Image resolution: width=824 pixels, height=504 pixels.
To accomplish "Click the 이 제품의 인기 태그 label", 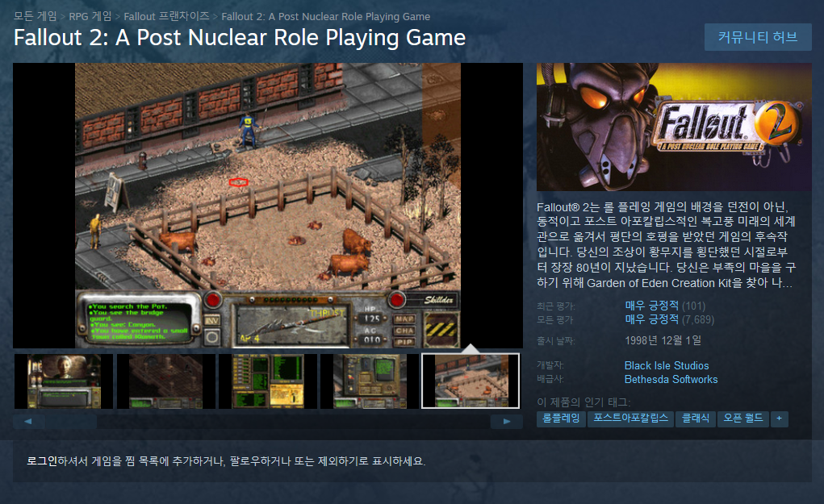I will tap(583, 402).
